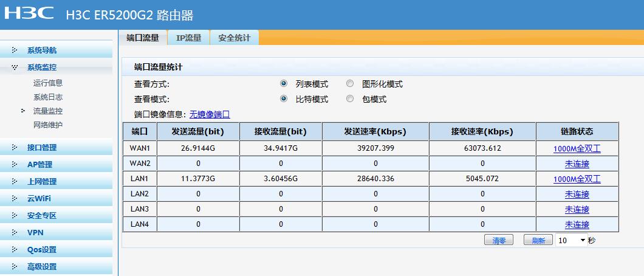Click the 端口 column header
644x276 pixels.
140,131
